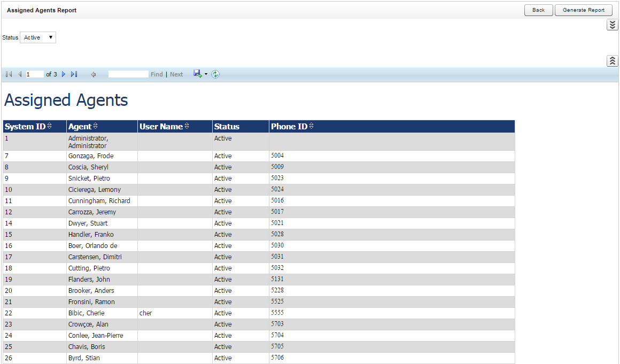The image size is (620, 364).
Task: Sort table by User Name column
Action: click(x=187, y=126)
